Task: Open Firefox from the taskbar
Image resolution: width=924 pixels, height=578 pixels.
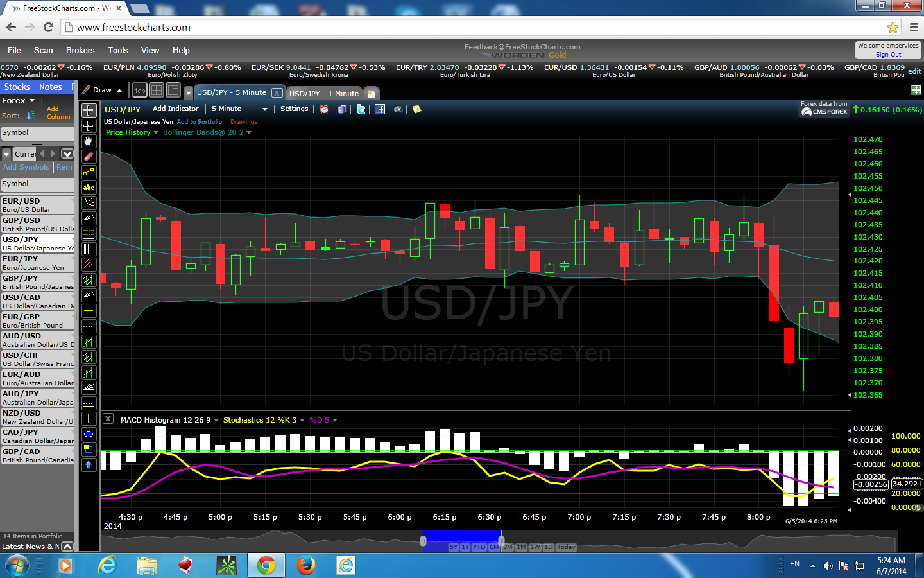Action: coord(306,565)
